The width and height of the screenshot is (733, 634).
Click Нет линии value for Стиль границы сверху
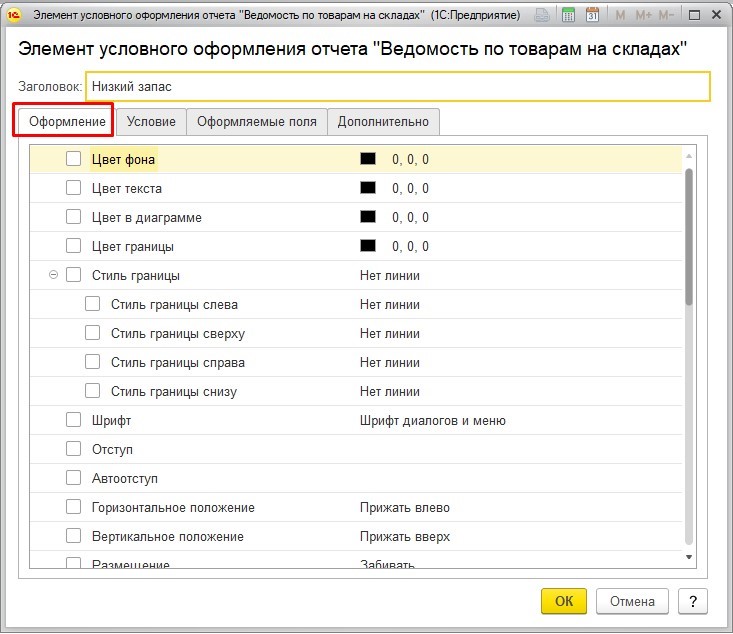[390, 333]
